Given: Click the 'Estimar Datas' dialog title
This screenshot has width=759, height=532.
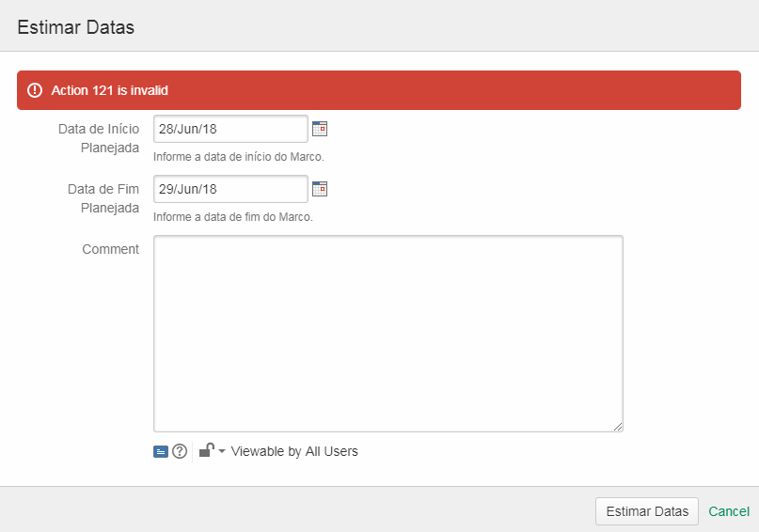Looking at the screenshot, I should (x=76, y=27).
